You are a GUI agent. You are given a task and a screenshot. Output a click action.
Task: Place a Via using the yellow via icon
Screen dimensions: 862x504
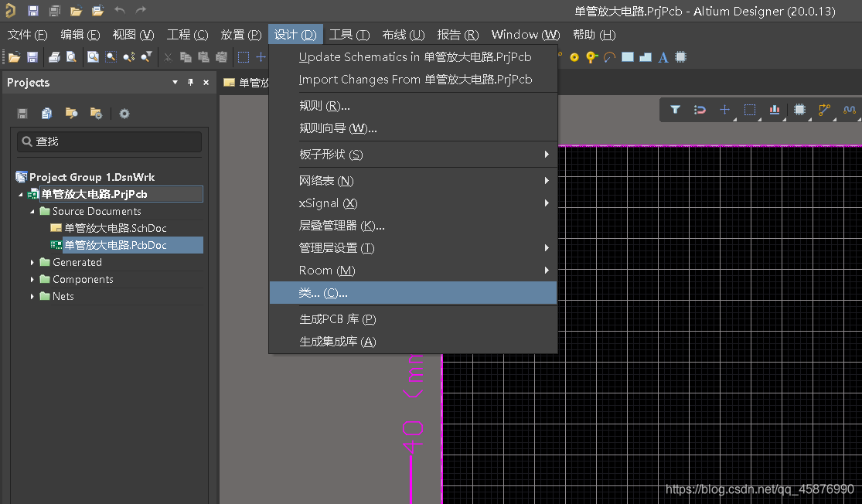click(x=591, y=57)
